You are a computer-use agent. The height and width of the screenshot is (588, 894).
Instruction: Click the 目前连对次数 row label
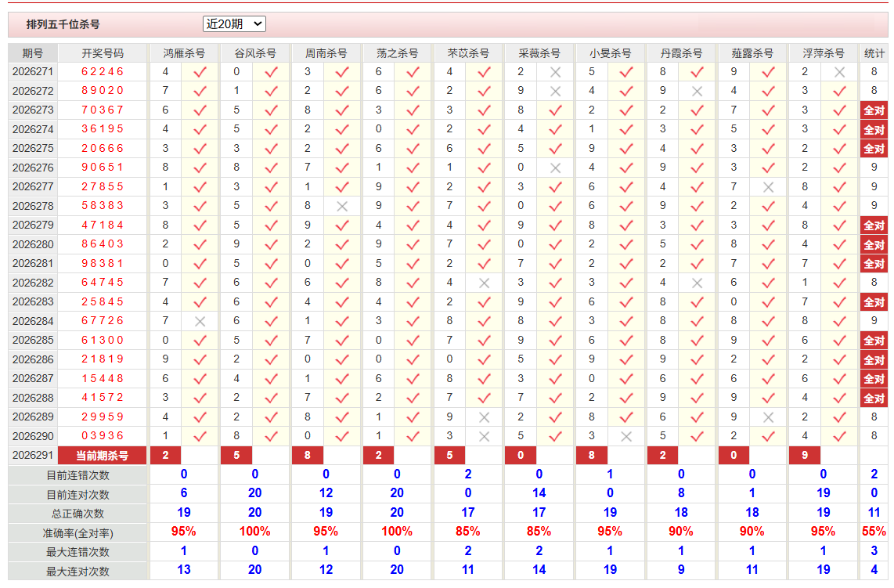(78, 495)
